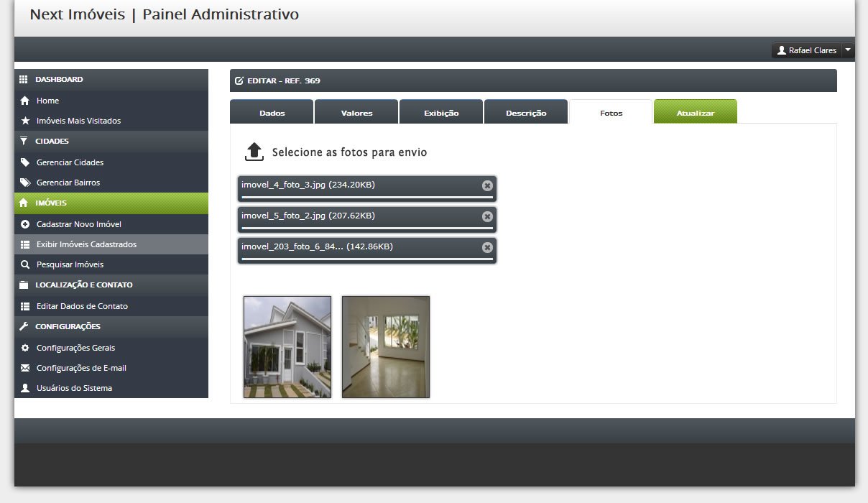
Task: Click the Home house icon in sidebar
Action: 25,101
